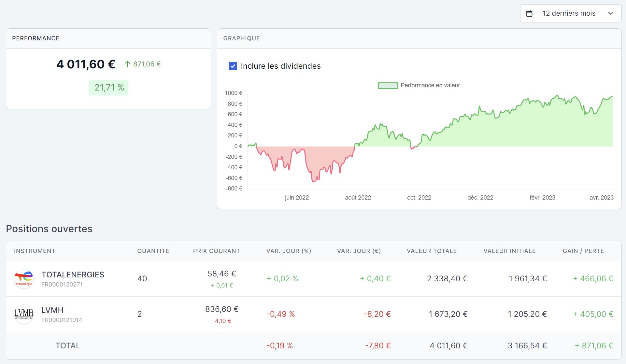Click the 1 673,20 € total value

448,314
